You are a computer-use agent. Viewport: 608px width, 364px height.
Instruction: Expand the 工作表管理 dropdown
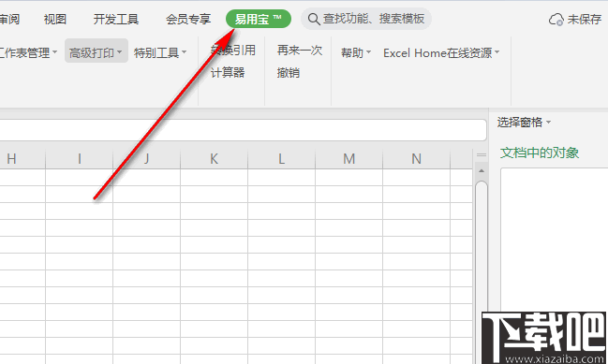(28, 52)
